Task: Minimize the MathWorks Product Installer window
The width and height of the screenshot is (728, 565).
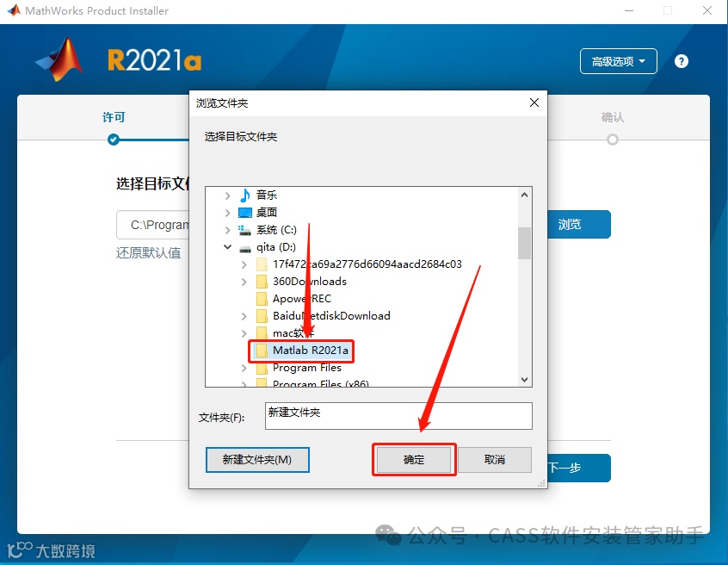Action: [x=629, y=10]
